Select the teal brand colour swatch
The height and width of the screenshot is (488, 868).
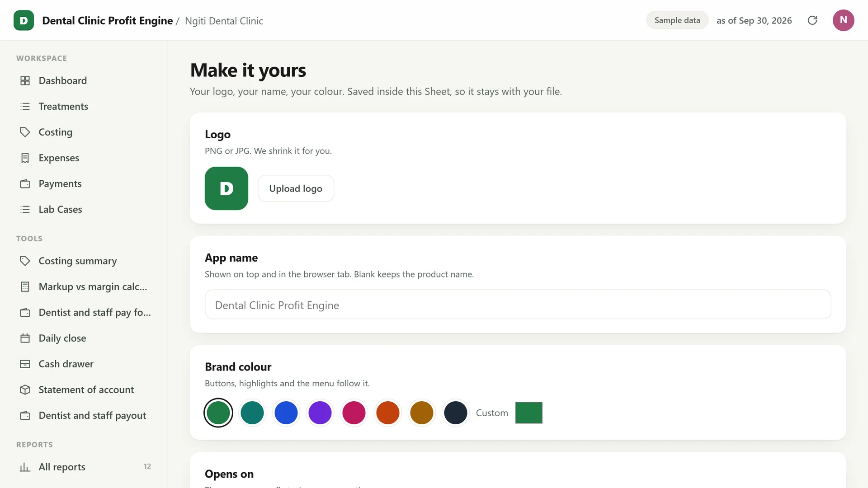(x=252, y=413)
